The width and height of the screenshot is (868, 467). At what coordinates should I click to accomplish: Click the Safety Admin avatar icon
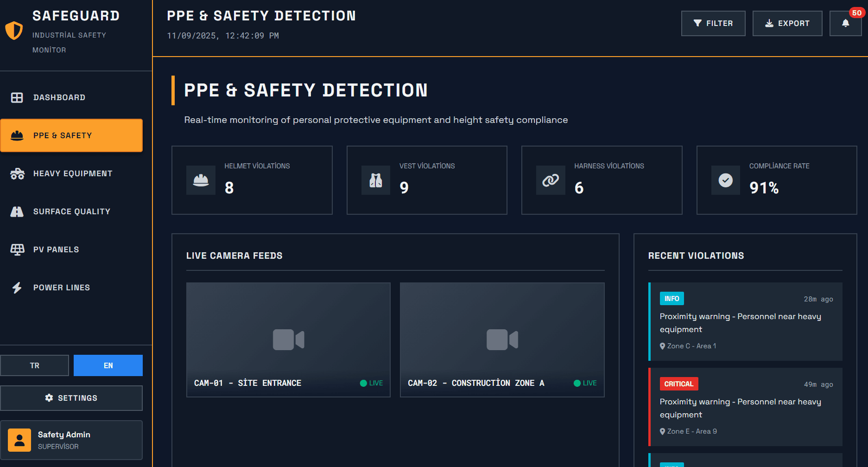click(19, 440)
